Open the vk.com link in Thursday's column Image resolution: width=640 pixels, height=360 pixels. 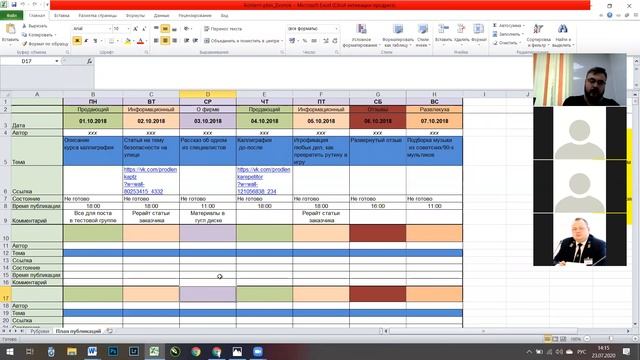click(x=264, y=180)
